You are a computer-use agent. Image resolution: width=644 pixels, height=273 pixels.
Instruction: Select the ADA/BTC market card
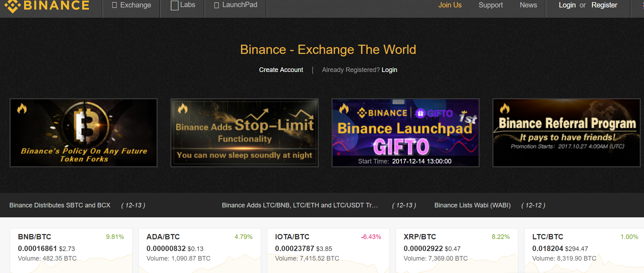[x=200, y=251]
